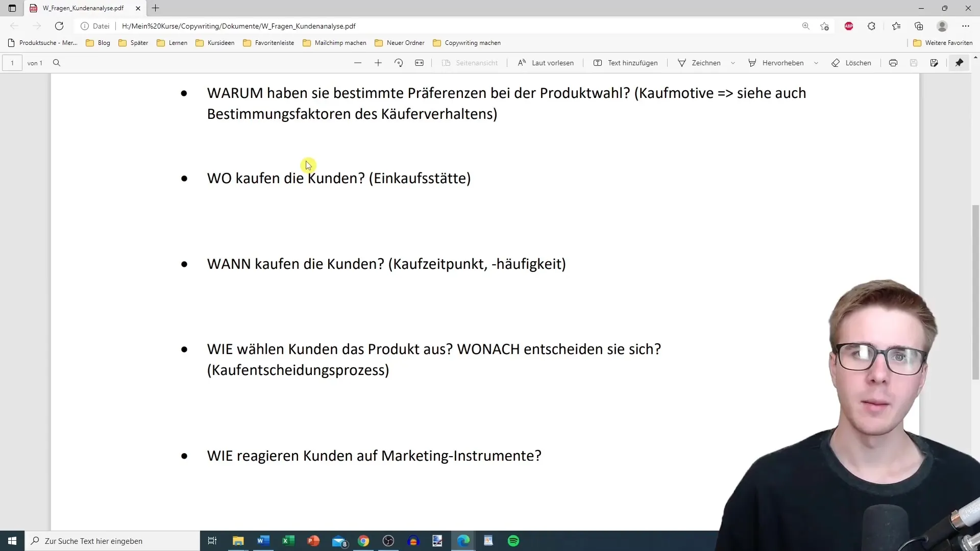
Task: Click the Seitenansicht button
Action: [x=470, y=63]
